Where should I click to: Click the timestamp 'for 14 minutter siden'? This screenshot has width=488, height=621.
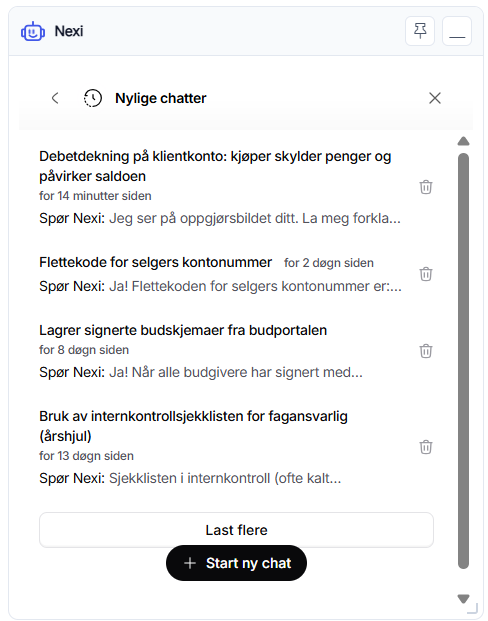click(x=95, y=196)
